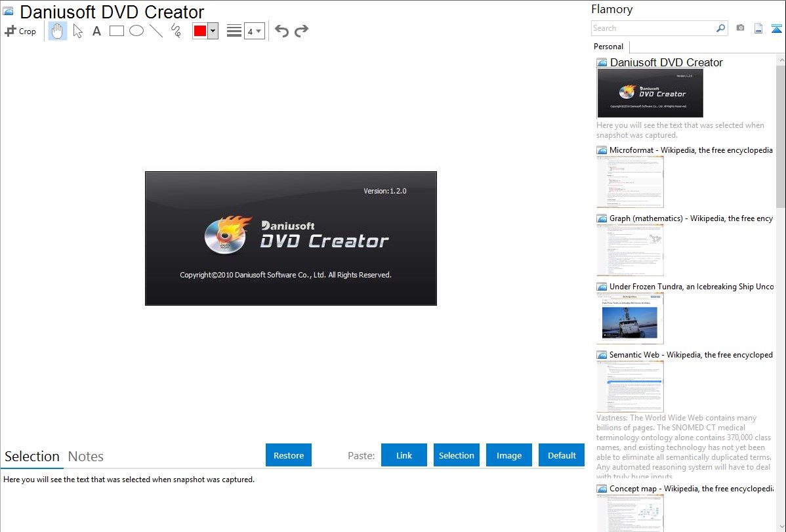Pick the ellipse shape tool
Viewport: 786px width, 532px height.
click(136, 31)
